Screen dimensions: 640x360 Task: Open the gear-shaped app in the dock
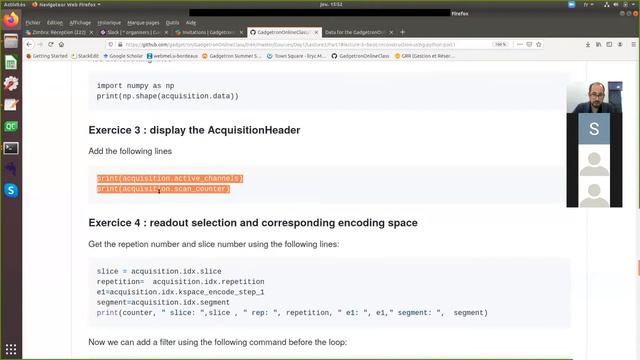(x=11, y=84)
